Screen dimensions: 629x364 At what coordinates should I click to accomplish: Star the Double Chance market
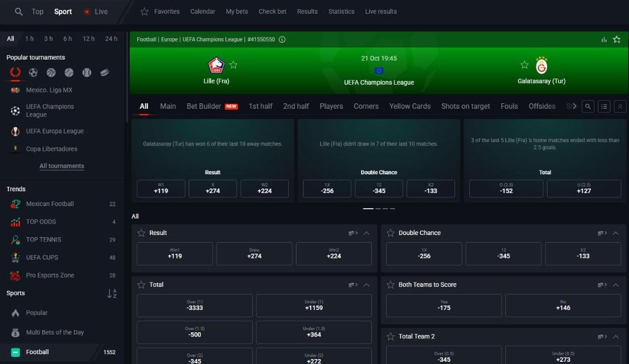tap(391, 233)
